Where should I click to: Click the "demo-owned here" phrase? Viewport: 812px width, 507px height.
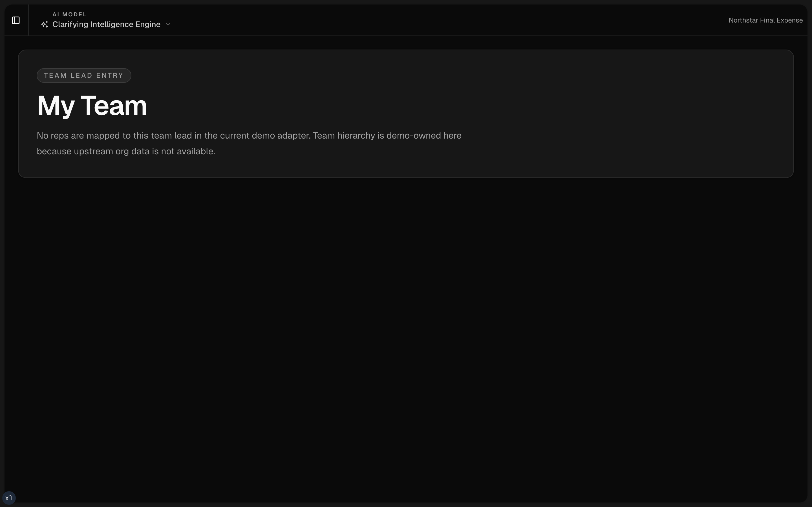pos(424,135)
